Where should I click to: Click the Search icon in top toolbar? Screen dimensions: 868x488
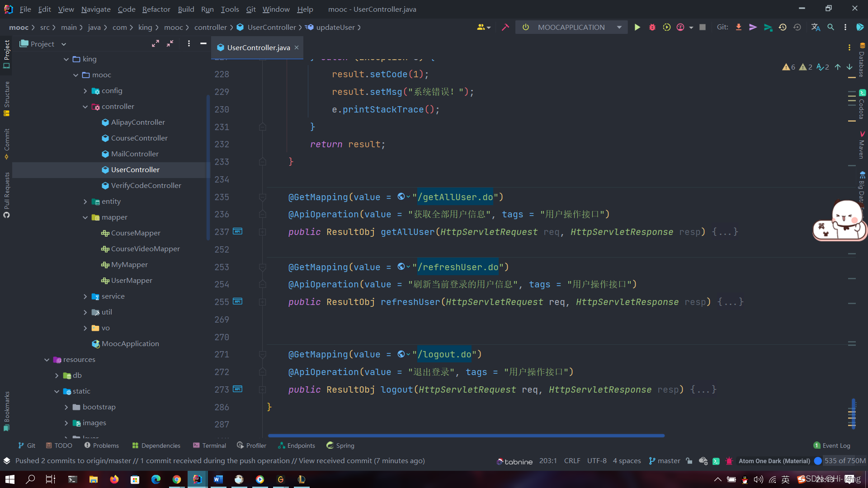pyautogui.click(x=830, y=27)
